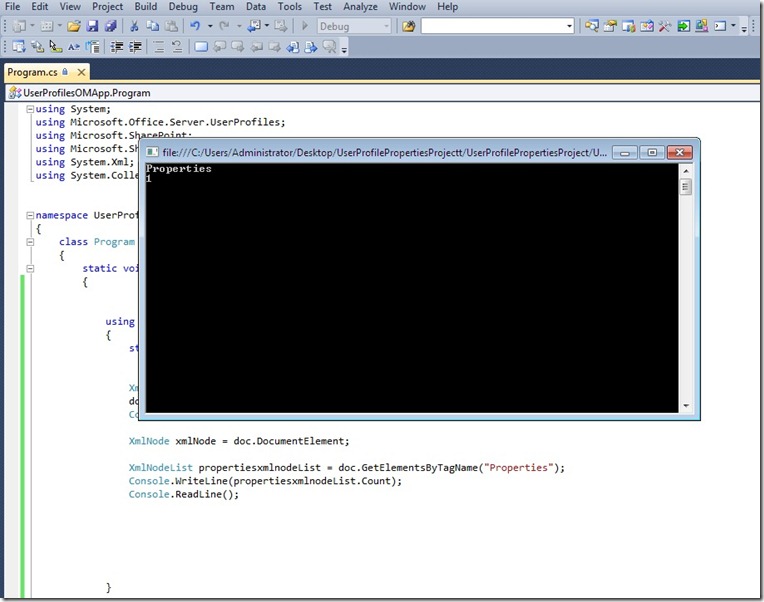Viewport: 764px width, 602px height.
Task: Click the Cut scissors icon
Action: 134,26
